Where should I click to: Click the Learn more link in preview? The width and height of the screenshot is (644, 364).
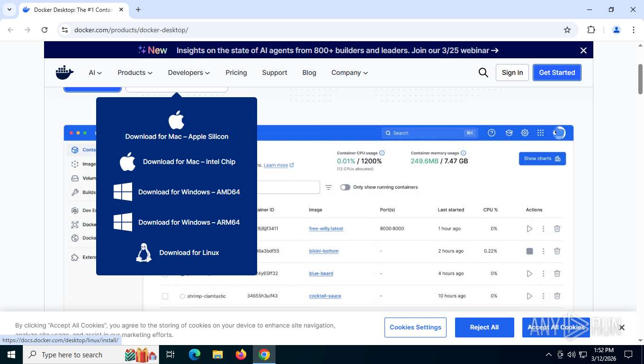(278, 165)
